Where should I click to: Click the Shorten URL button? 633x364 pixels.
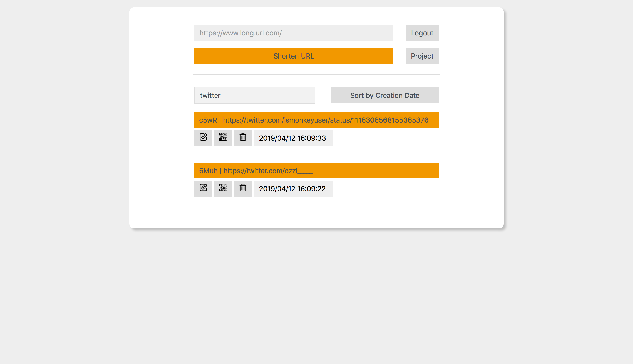tap(293, 56)
